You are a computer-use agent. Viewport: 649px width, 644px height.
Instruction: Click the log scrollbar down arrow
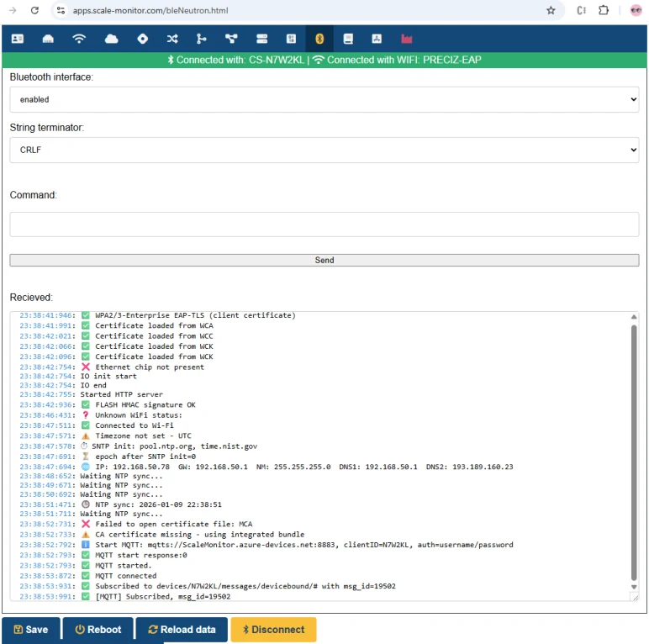(634, 587)
